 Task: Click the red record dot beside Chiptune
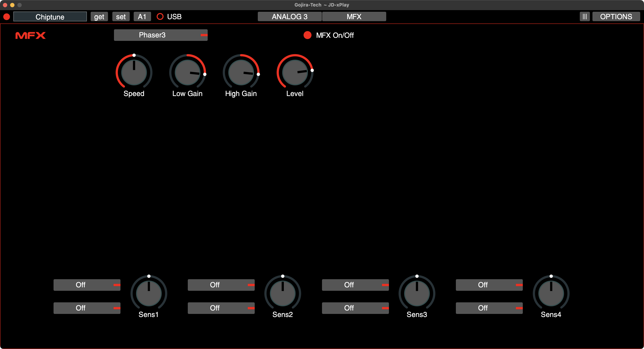(7, 17)
